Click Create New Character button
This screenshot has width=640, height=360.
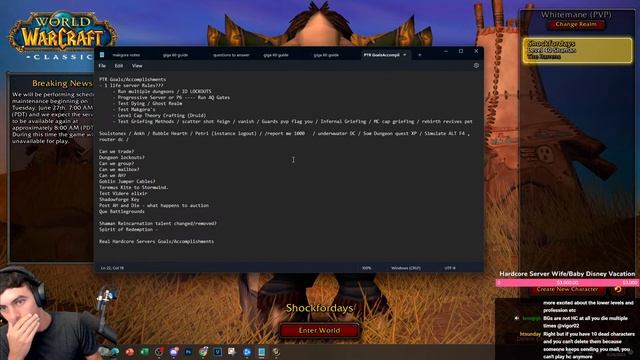pos(567,289)
